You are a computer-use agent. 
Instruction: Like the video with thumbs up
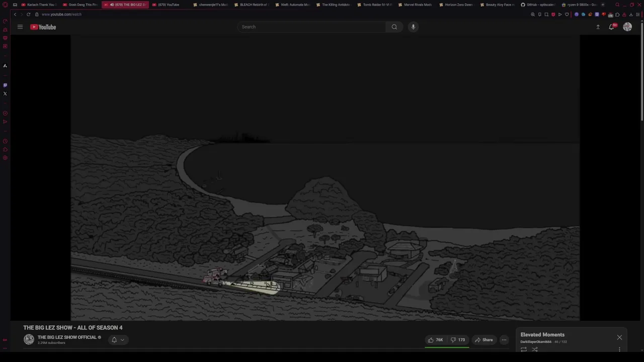click(x=436, y=340)
